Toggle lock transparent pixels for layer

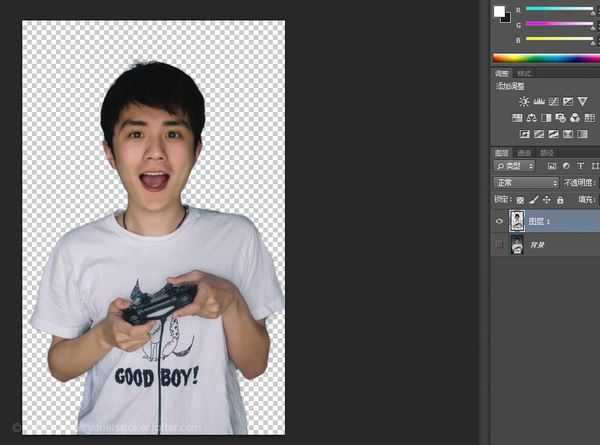pos(520,200)
